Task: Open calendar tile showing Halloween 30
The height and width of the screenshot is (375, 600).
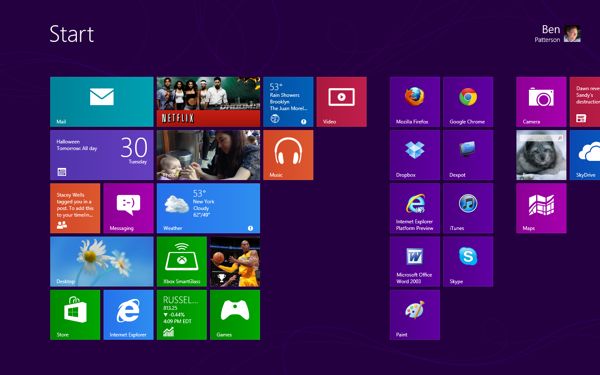Action: click(102, 155)
